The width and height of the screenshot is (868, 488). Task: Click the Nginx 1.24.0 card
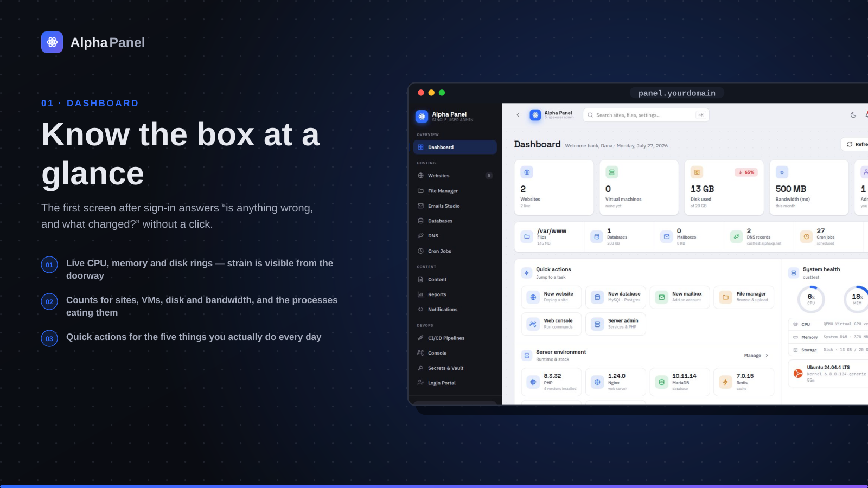tap(616, 382)
